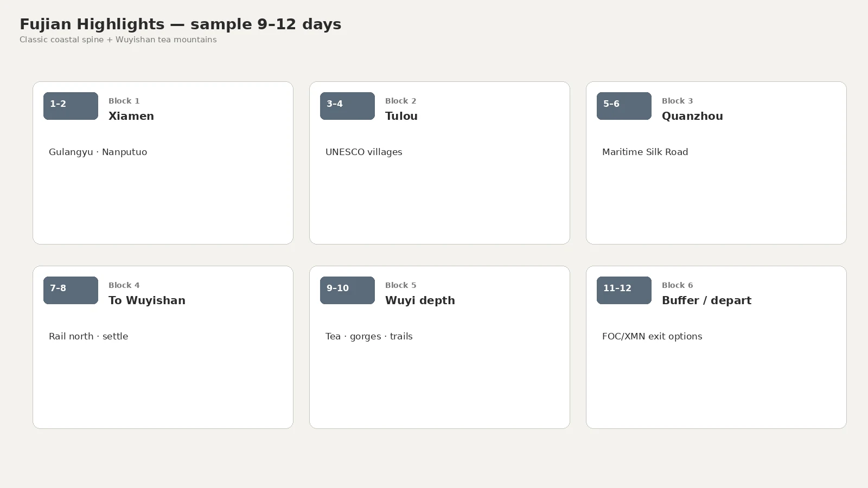
Task: Open the Quanzhou block heading
Action: click(692, 116)
